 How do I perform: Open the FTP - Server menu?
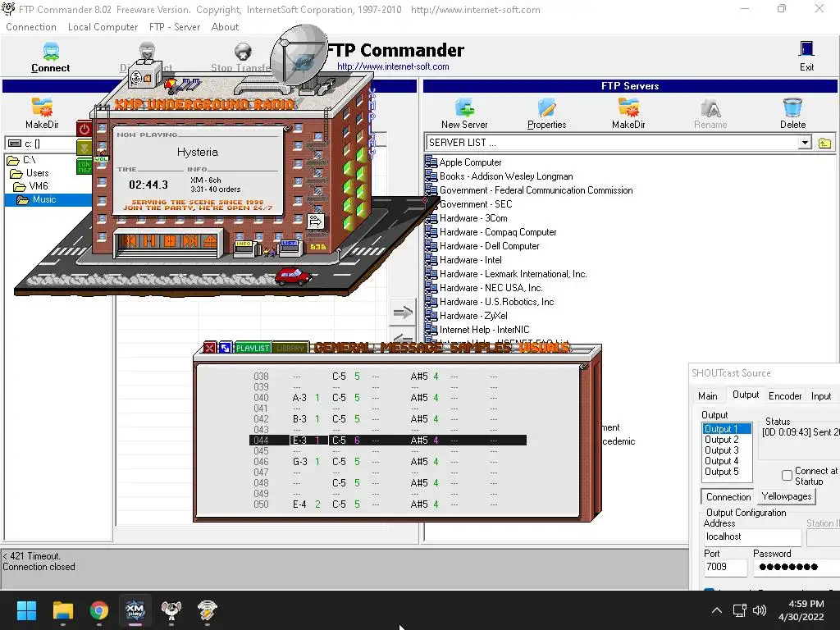[175, 27]
